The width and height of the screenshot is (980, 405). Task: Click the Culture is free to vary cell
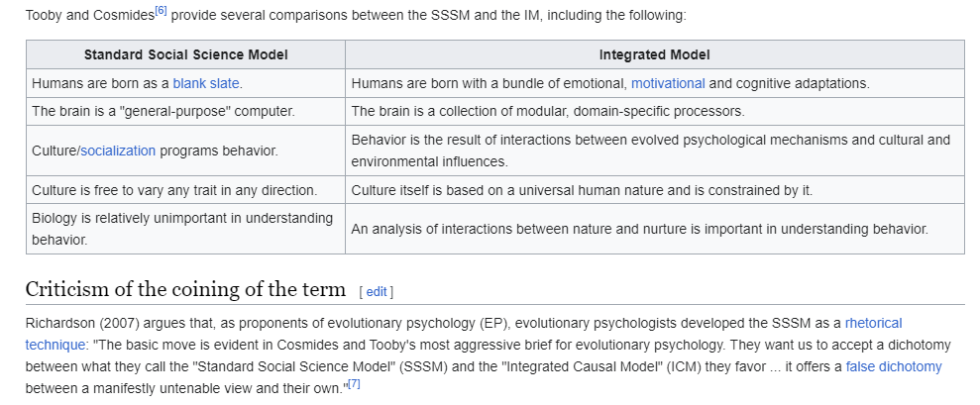185,190
